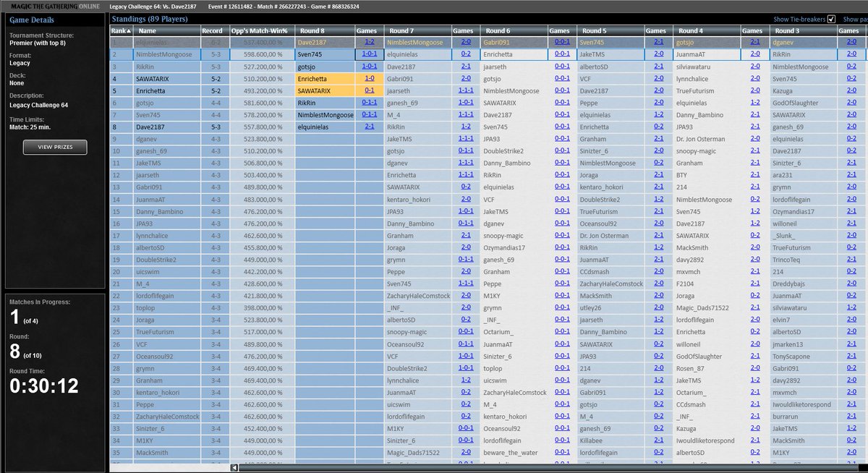The width and height of the screenshot is (868, 473).
Task: Click the highlighted Enrichetta cell in Round 8
Action: pyautogui.click(x=325, y=78)
